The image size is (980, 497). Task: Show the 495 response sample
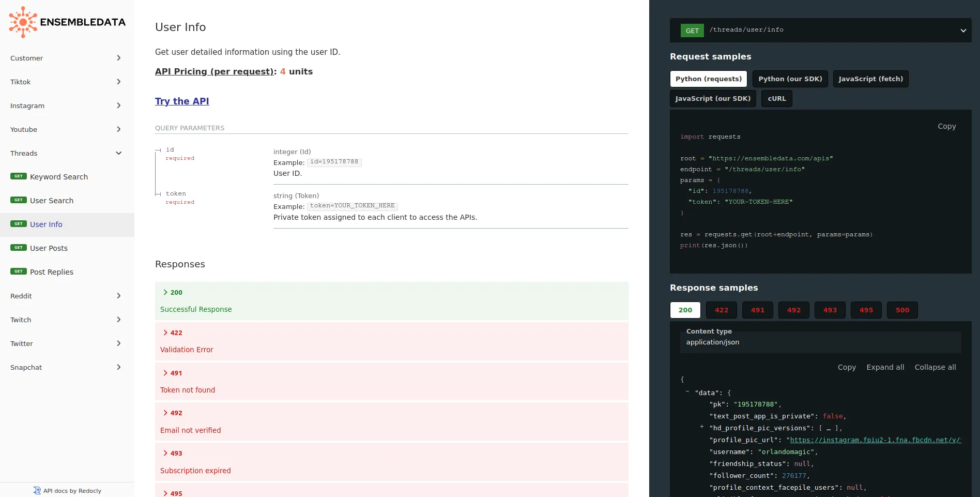coord(866,310)
